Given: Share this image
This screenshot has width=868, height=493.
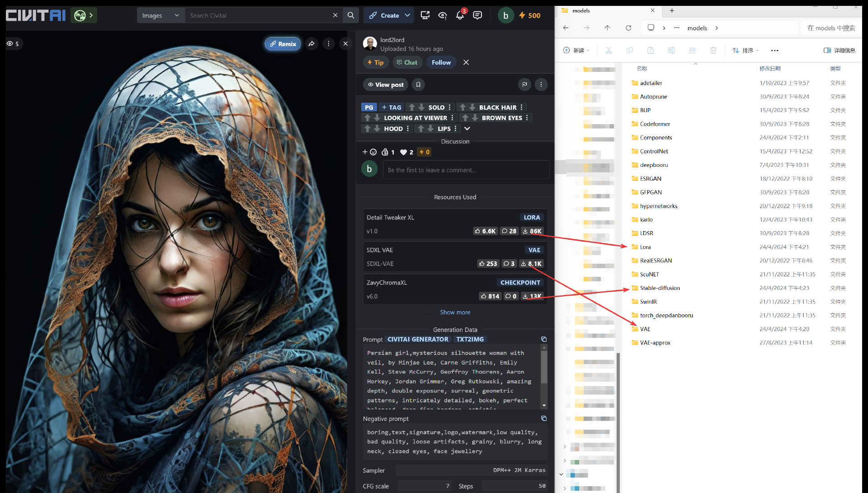Looking at the screenshot, I should [x=311, y=44].
